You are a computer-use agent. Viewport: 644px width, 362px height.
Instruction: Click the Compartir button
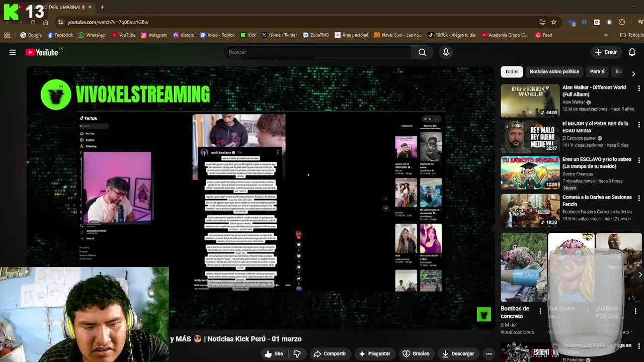(x=330, y=354)
